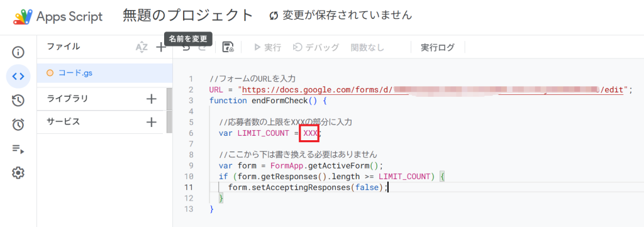Click line number 13 in gutter
The image size is (644, 227).
(x=189, y=209)
